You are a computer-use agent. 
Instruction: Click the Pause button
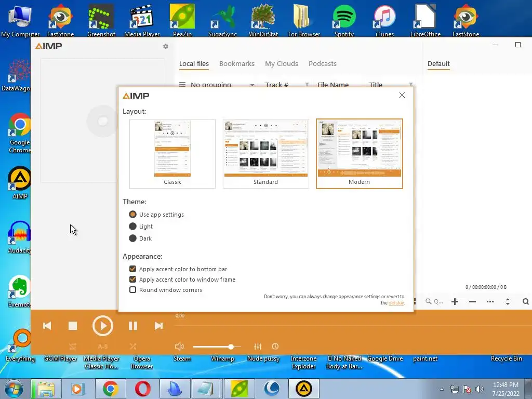click(133, 326)
